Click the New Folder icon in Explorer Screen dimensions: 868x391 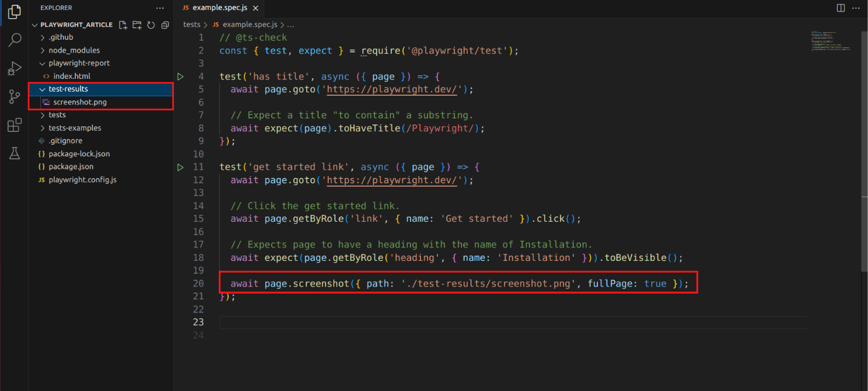137,25
